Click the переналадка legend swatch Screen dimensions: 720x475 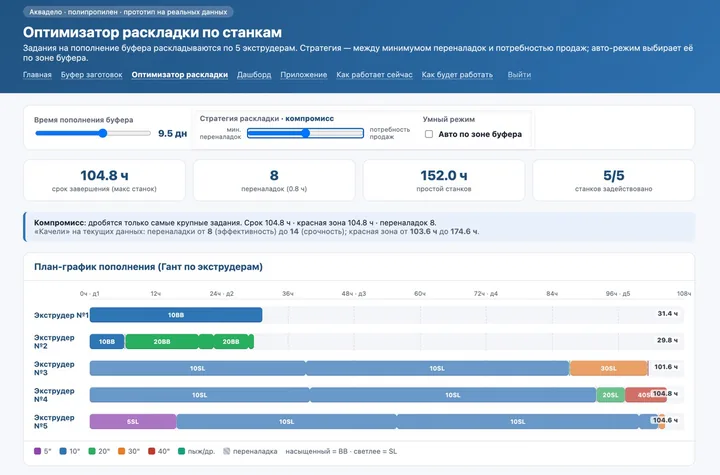coord(226,451)
